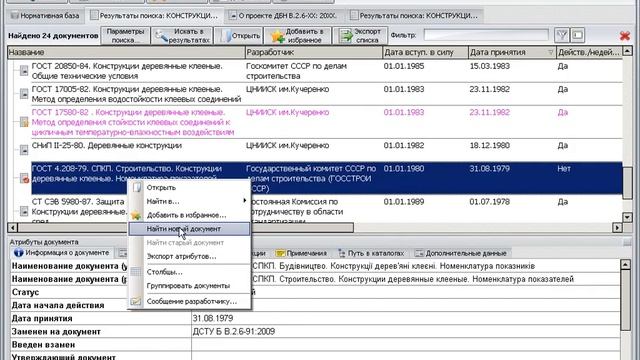Open the Примечания tab
Viewport: 640px width, 360px height.
(302, 253)
